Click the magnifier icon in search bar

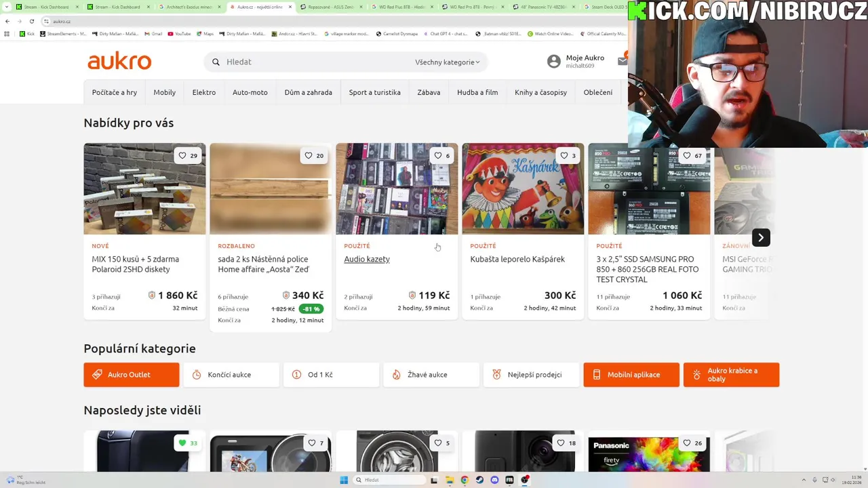click(x=216, y=62)
